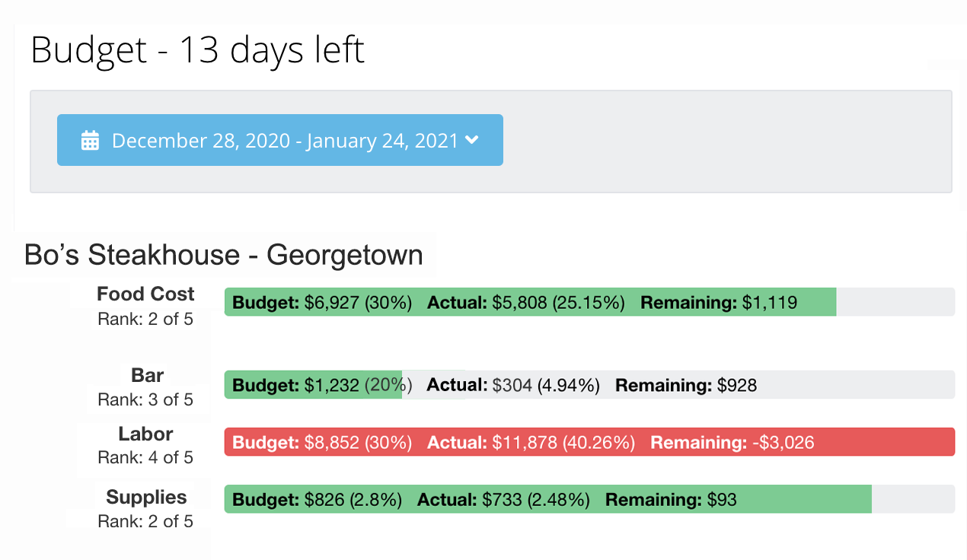Click Supplies rank 2 of 5 text
This screenshot has width=967, height=560.
[145, 521]
